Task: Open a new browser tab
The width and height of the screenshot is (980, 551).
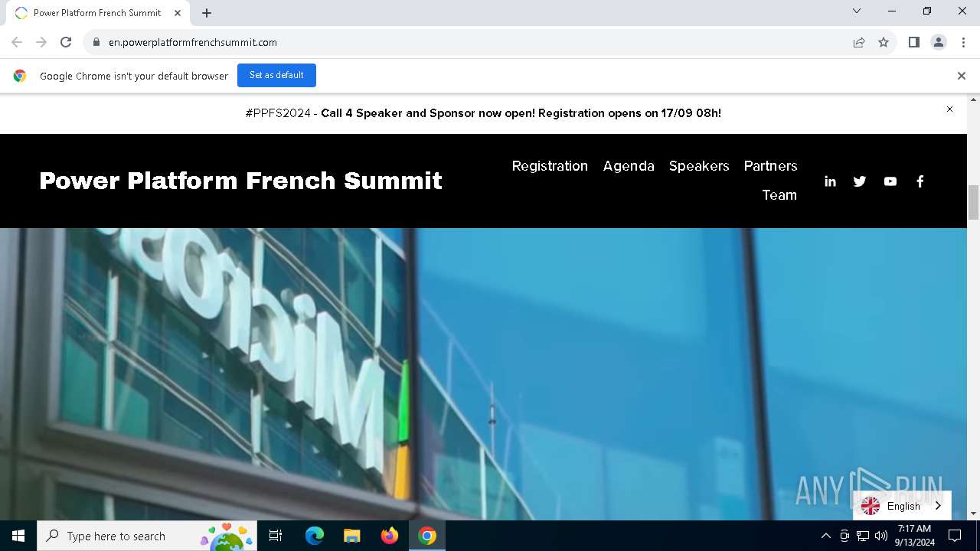Action: [x=207, y=13]
